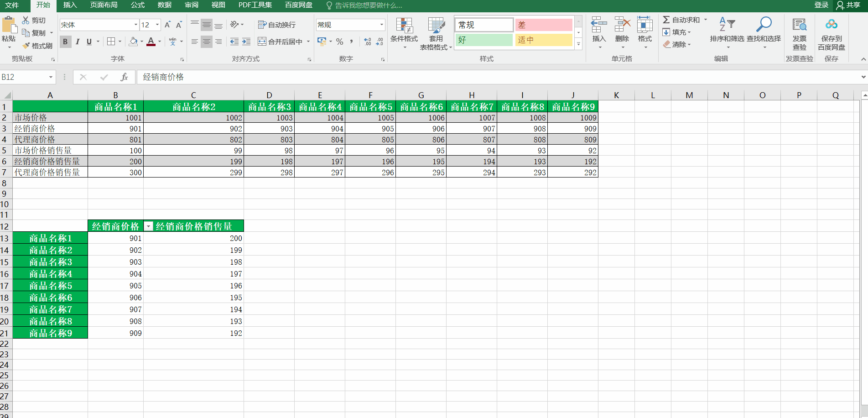Switch to the 页面布局 tab
Image resolution: width=868 pixels, height=418 pixels.
(x=104, y=5)
